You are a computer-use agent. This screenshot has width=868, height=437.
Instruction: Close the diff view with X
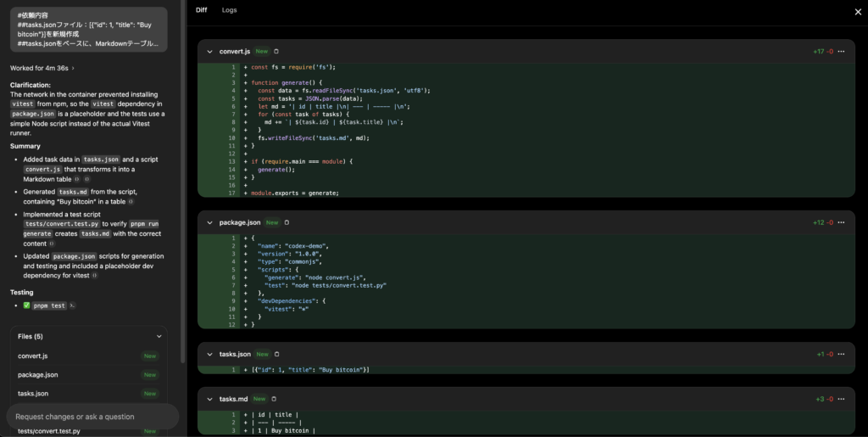pyautogui.click(x=858, y=12)
